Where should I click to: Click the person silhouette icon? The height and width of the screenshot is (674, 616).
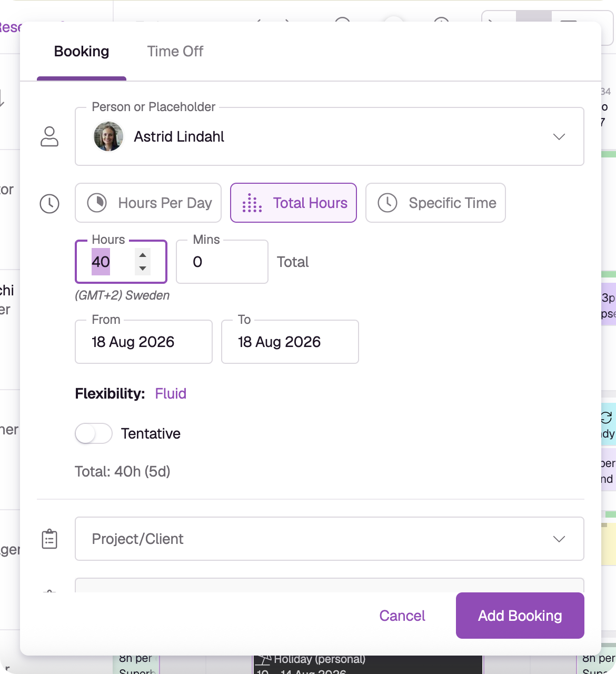pyautogui.click(x=49, y=136)
